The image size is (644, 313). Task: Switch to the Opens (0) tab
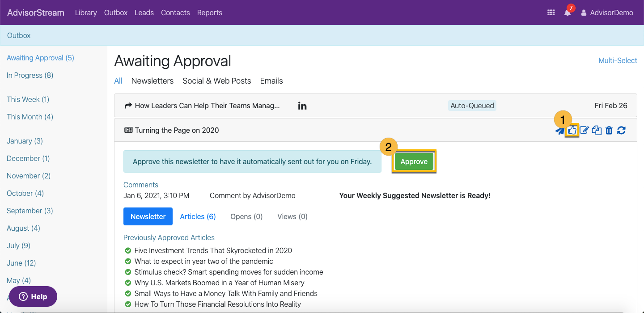(246, 216)
